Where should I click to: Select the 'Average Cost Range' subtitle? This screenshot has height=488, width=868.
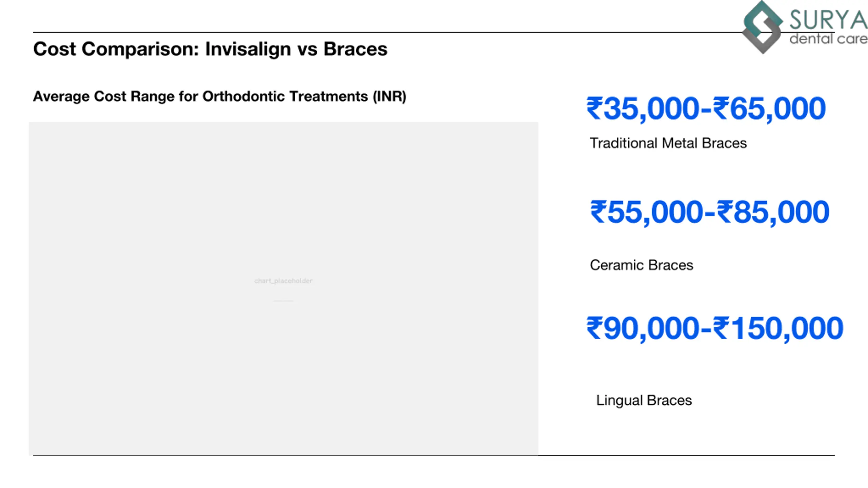click(219, 97)
